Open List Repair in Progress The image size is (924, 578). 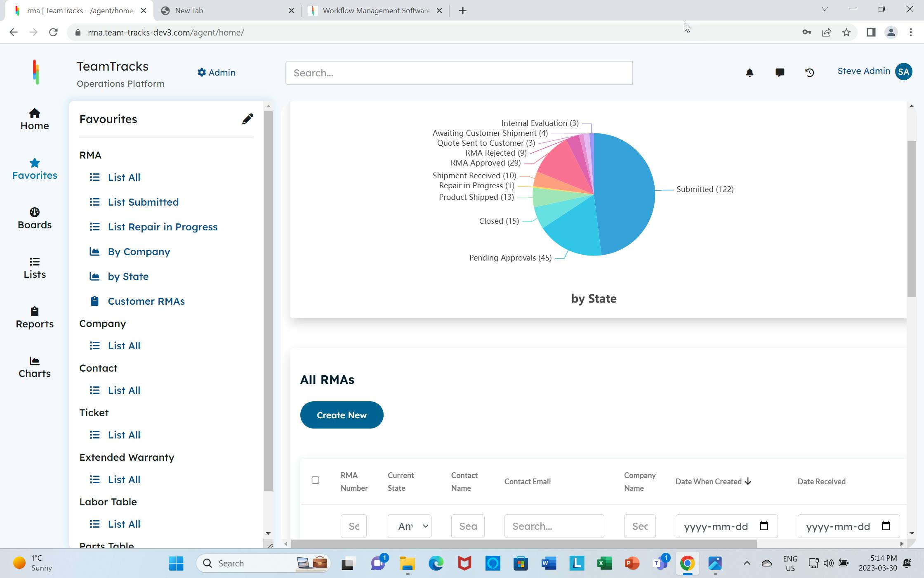(x=163, y=227)
